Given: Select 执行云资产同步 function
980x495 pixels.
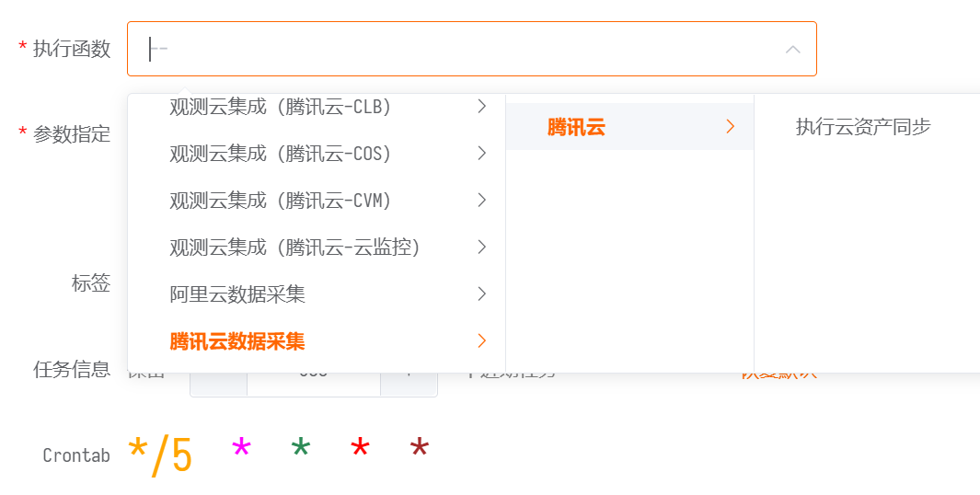Looking at the screenshot, I should click(x=863, y=127).
